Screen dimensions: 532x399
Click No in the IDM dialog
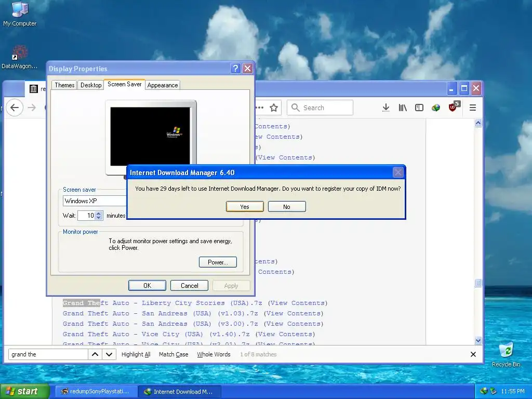coord(287,207)
